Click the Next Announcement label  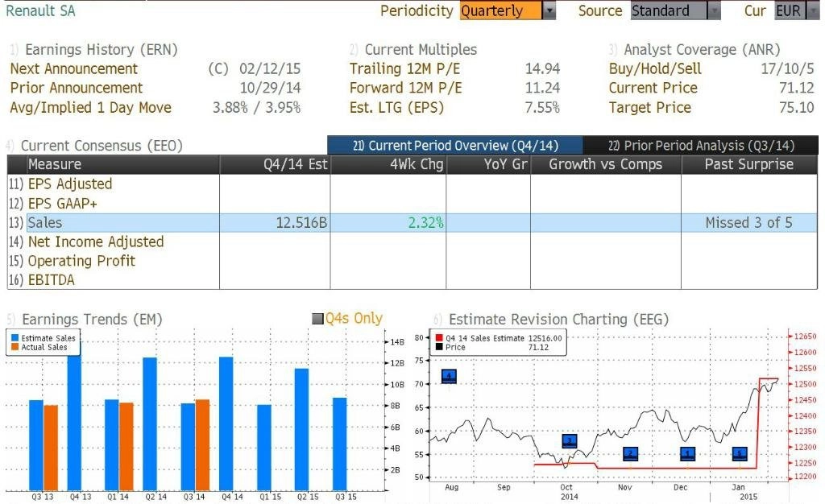coord(73,69)
